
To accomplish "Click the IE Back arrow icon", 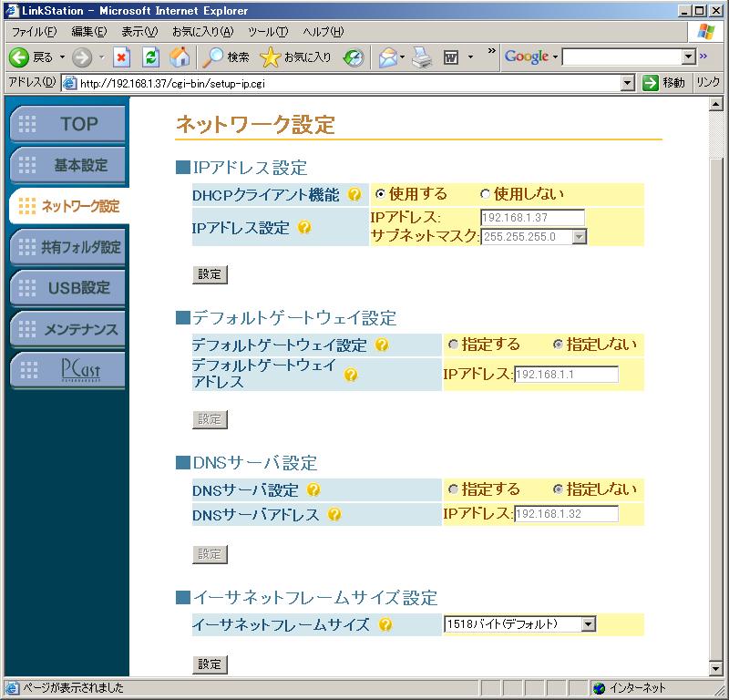I will [19, 57].
